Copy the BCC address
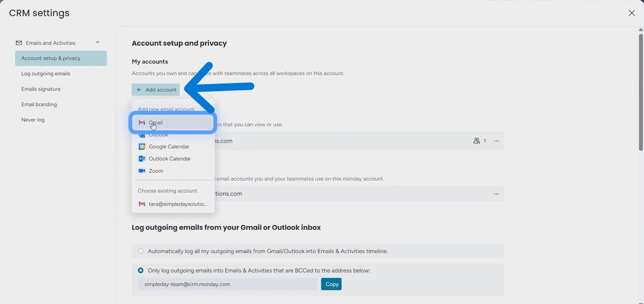 331,284
